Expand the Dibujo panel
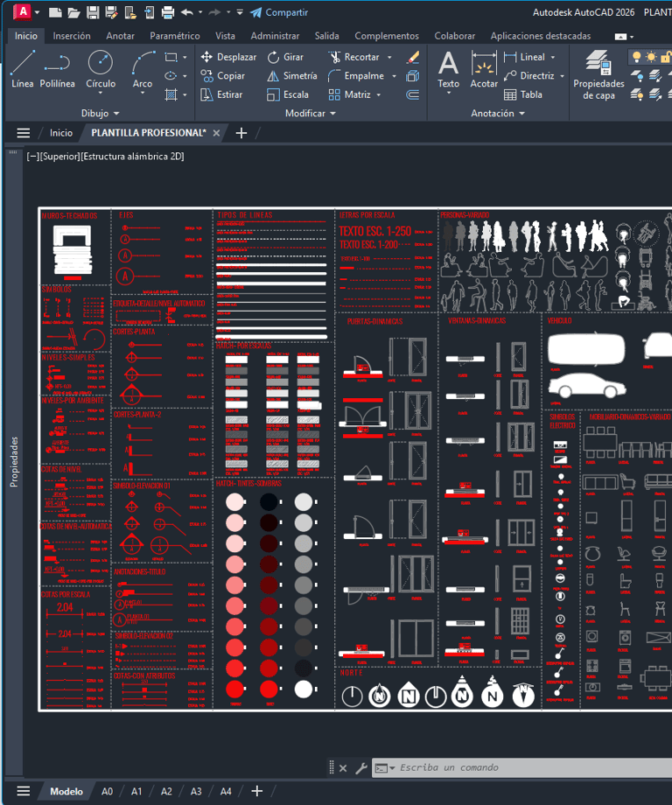Viewport: 672px width, 805px height. click(100, 113)
